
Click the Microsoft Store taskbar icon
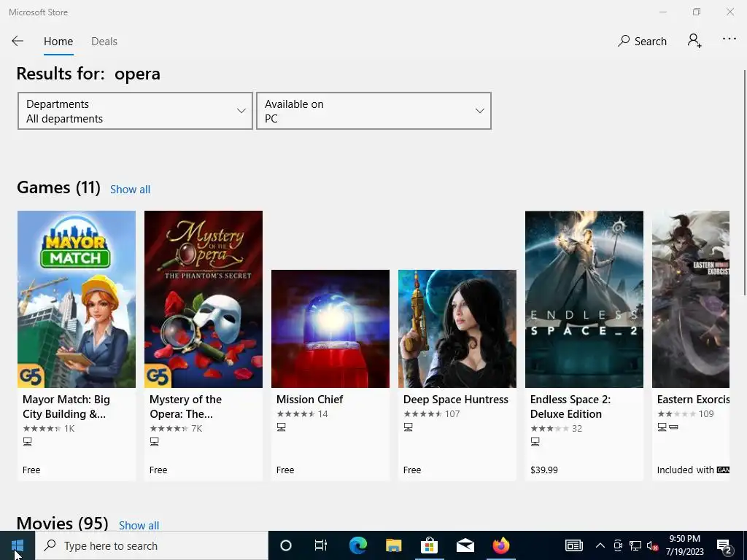[x=429, y=545]
